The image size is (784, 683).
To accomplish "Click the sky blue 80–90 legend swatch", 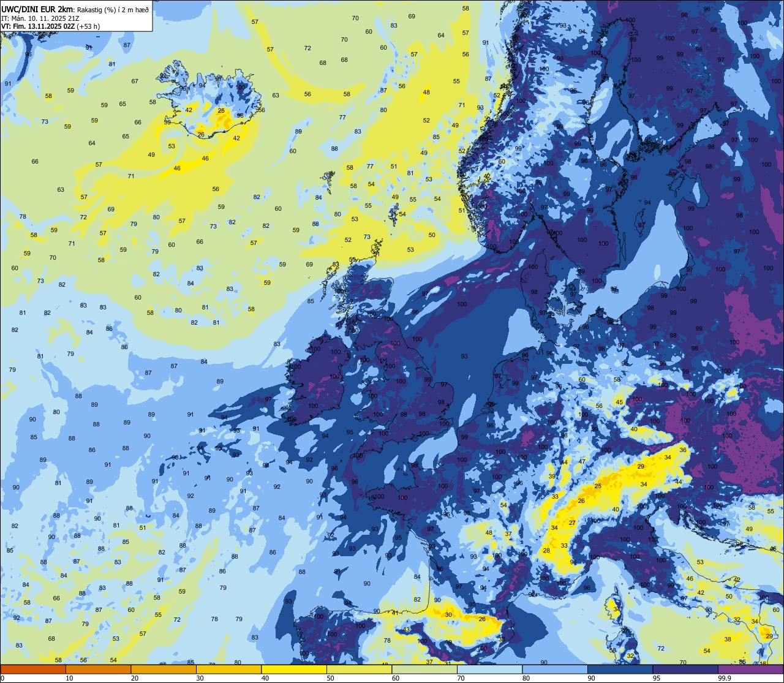I will point(555,669).
